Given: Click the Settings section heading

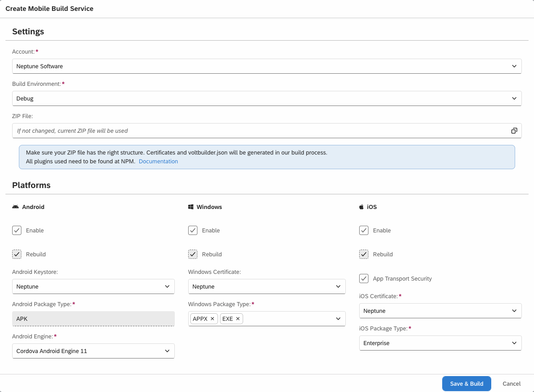Looking at the screenshot, I should (28, 31).
